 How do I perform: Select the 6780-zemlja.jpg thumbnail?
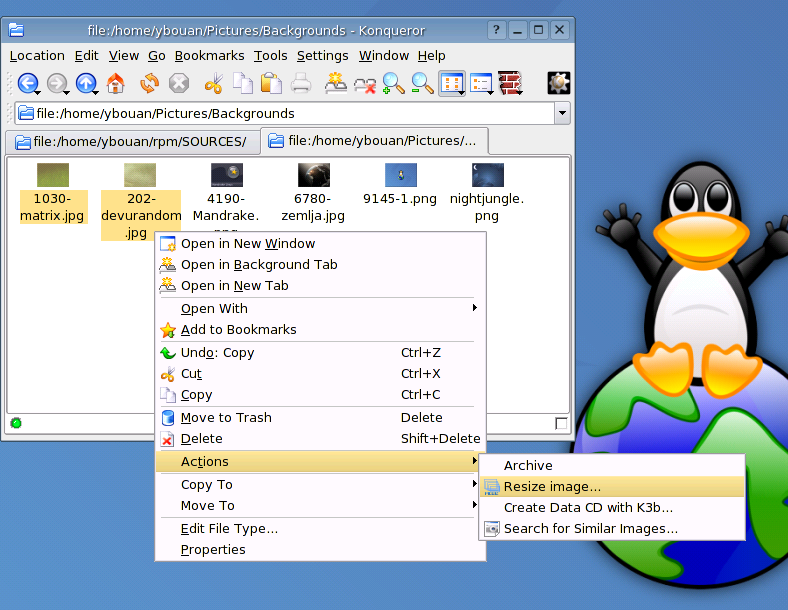[x=314, y=175]
